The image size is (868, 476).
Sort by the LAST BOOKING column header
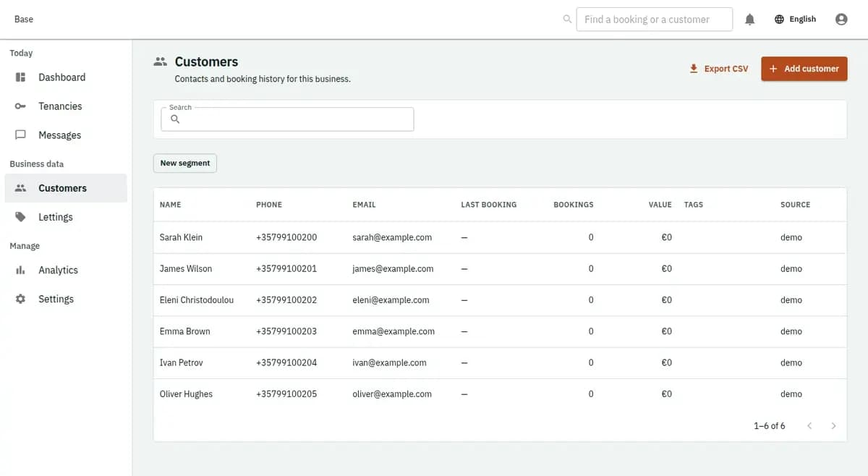coord(488,205)
